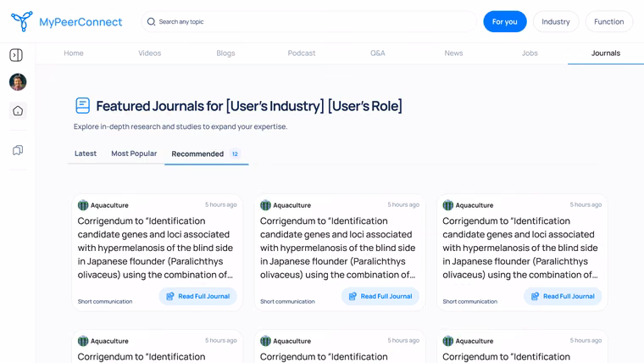This screenshot has width=644, height=363.
Task: Open the Jobs nav tab
Action: (x=530, y=53)
